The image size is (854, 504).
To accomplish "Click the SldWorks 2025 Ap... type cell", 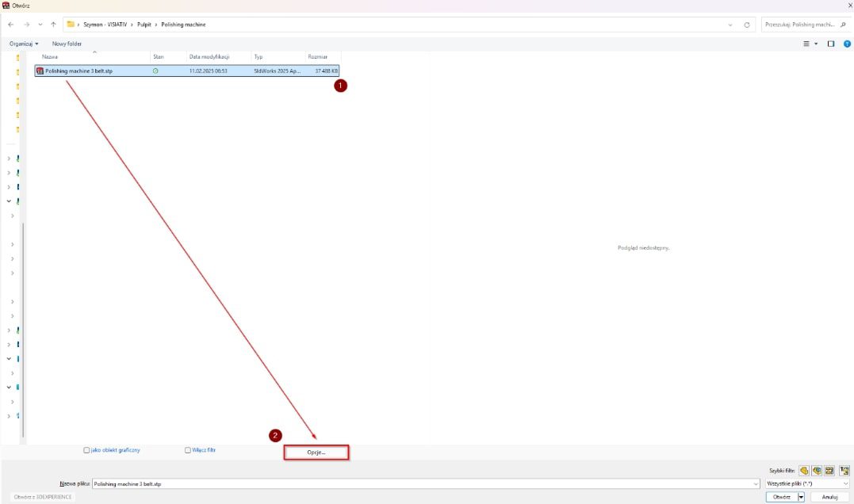I will tap(278, 71).
